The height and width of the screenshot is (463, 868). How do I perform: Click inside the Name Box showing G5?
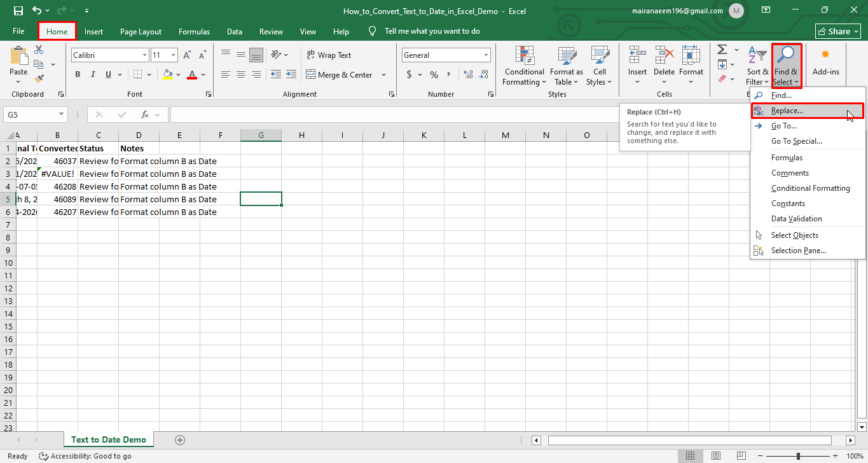[x=31, y=114]
